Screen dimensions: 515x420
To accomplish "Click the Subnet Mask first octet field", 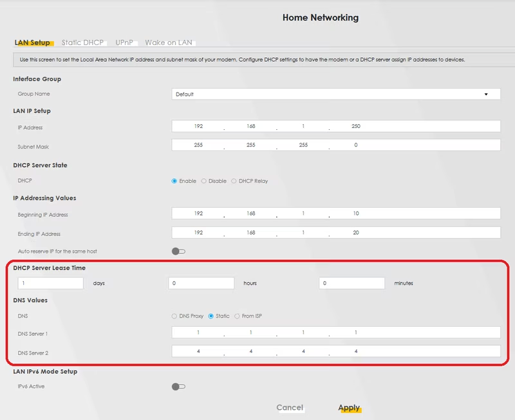I will tap(198, 145).
